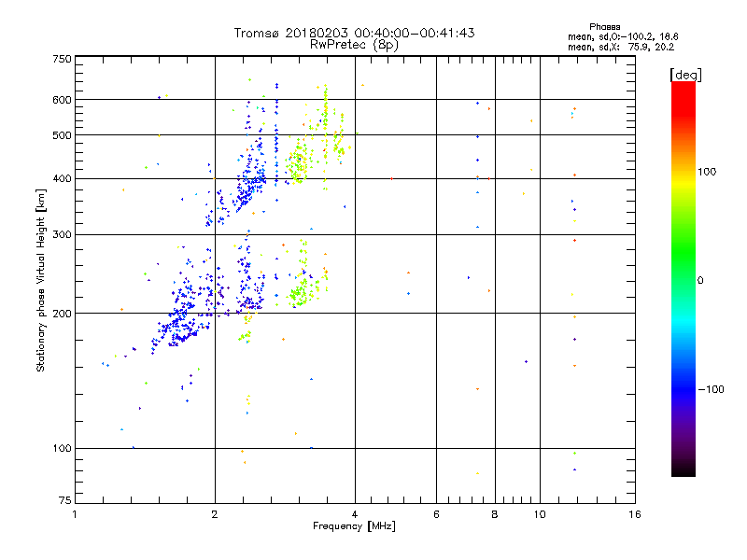Click y-axis tick label '400'
This screenshot has height=560, width=747.
[63, 179]
